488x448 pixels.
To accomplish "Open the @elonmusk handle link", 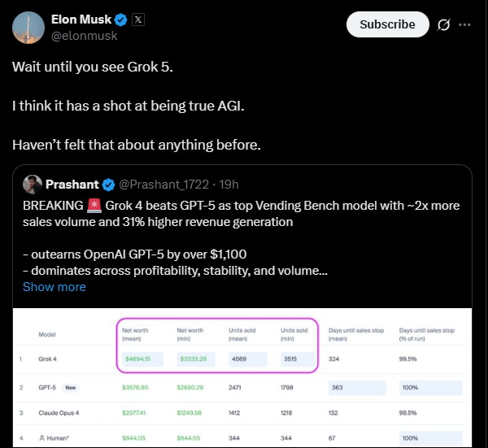I will point(85,36).
